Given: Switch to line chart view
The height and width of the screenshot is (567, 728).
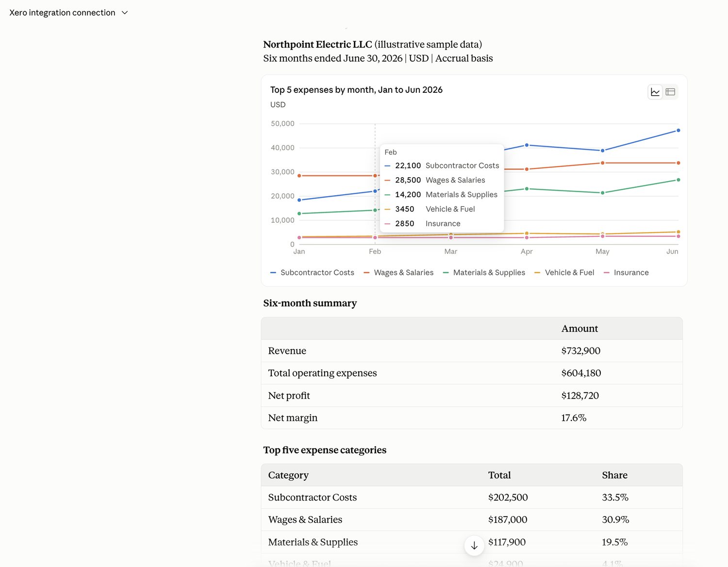Looking at the screenshot, I should point(655,92).
